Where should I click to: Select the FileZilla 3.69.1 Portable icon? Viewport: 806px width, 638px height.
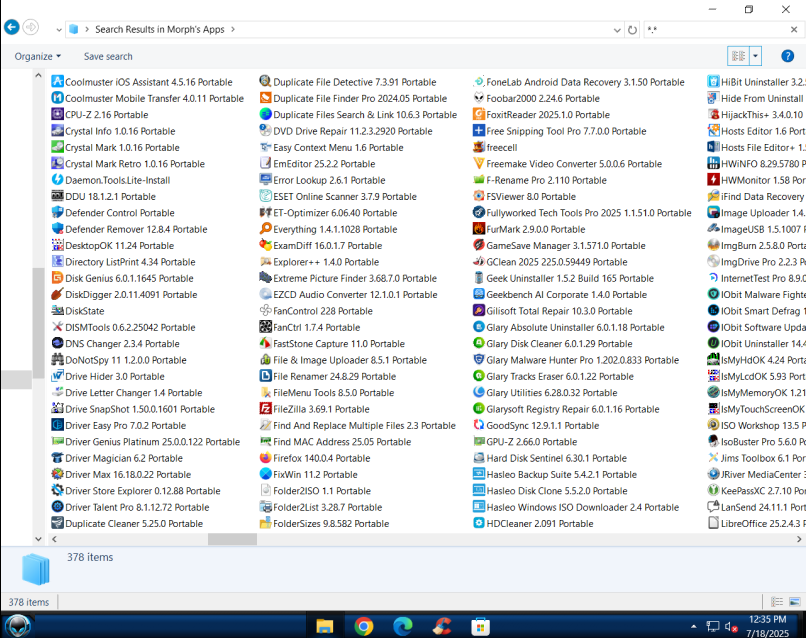point(265,409)
